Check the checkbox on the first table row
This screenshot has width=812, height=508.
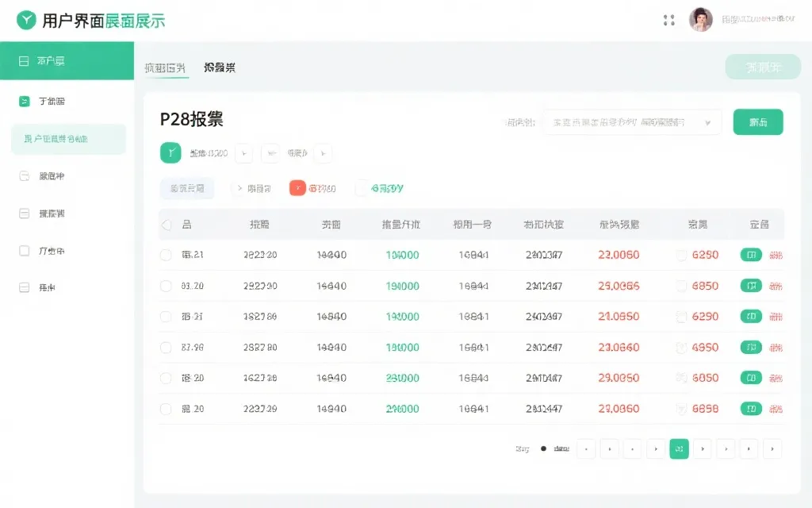click(164, 254)
